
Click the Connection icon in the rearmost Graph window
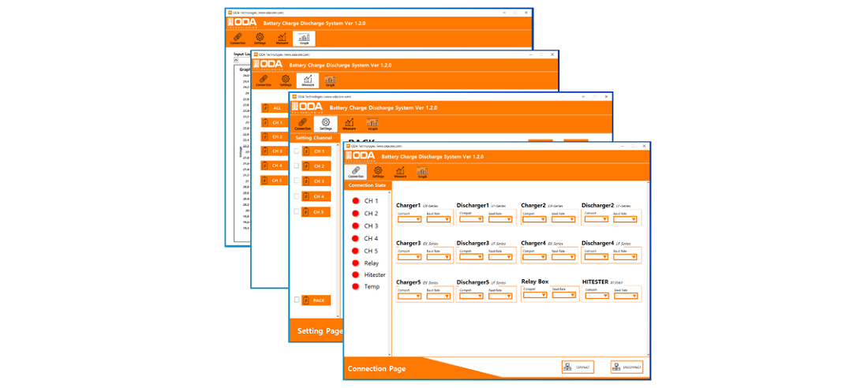[238, 39]
